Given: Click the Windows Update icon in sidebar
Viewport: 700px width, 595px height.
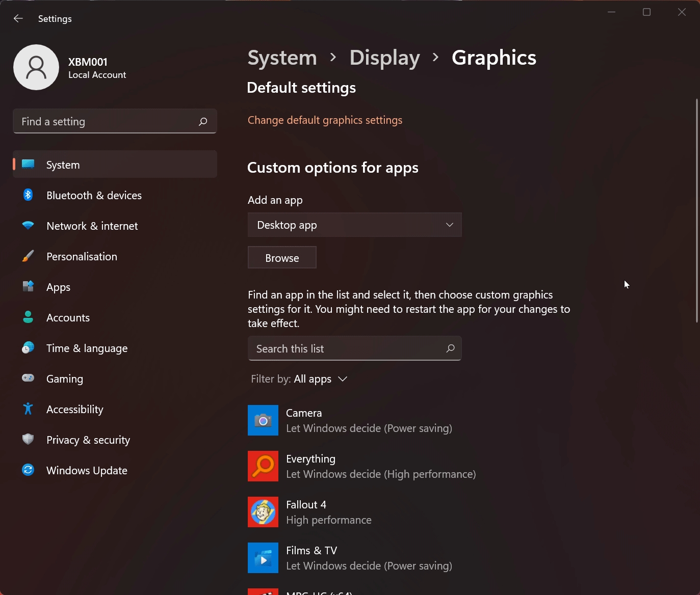Looking at the screenshot, I should (x=28, y=470).
